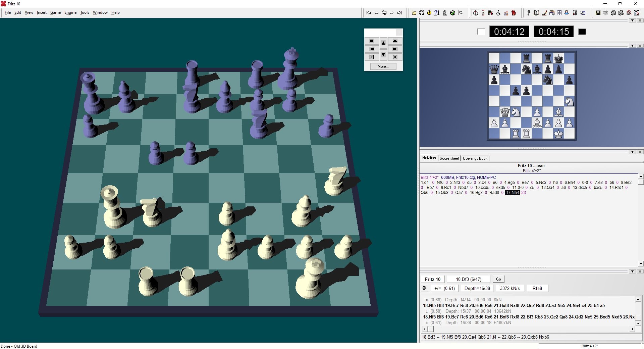The width and height of the screenshot is (644, 349).
Task: Toggle engine stop circle button
Action: pos(424,288)
